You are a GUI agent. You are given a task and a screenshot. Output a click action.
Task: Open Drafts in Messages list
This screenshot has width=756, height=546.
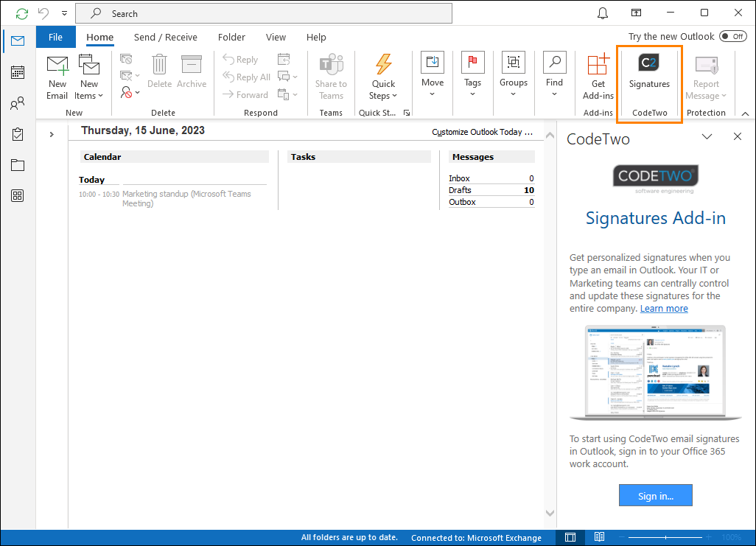[x=491, y=190]
